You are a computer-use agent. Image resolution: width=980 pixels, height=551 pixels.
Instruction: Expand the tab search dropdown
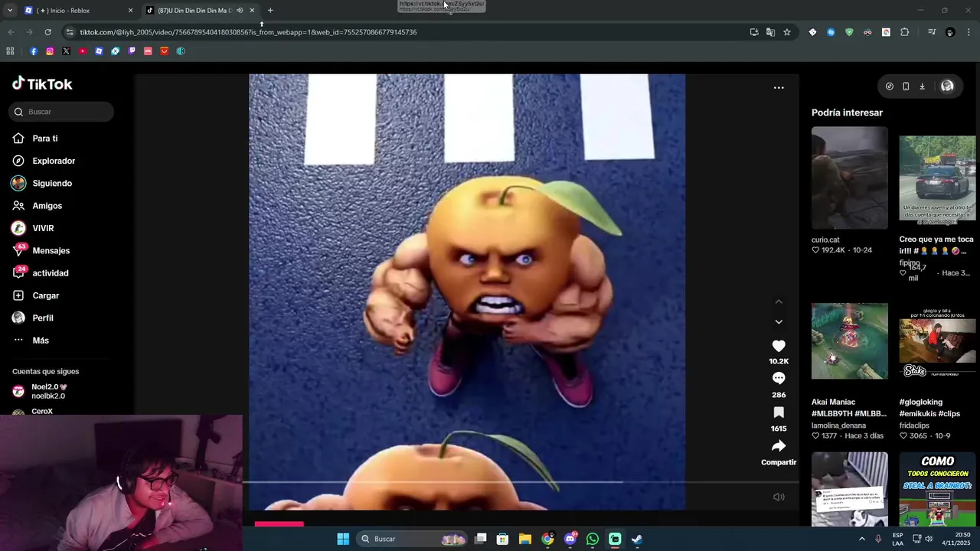pos(9,11)
